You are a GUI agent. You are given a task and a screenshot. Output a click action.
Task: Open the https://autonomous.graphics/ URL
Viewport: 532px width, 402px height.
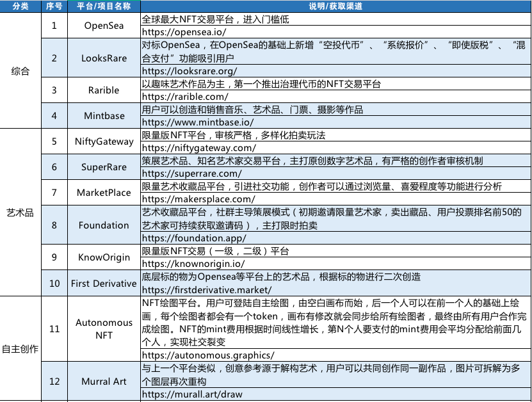208,355
